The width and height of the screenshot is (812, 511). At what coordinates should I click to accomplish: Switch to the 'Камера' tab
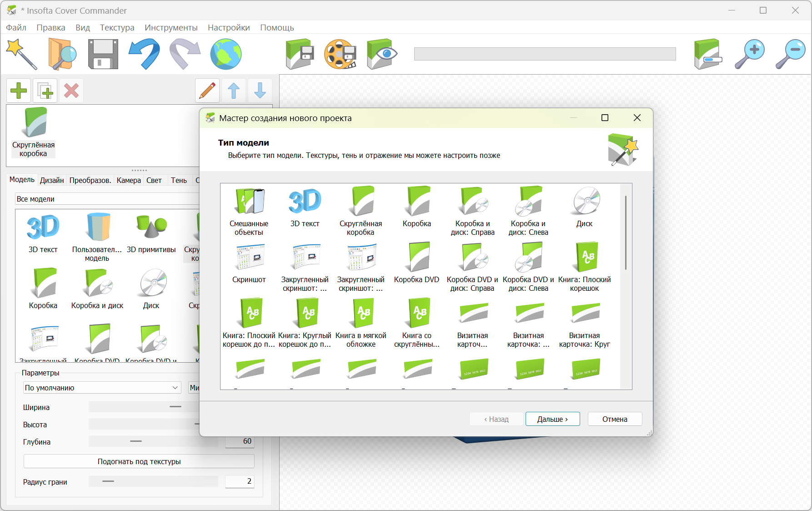tap(129, 180)
